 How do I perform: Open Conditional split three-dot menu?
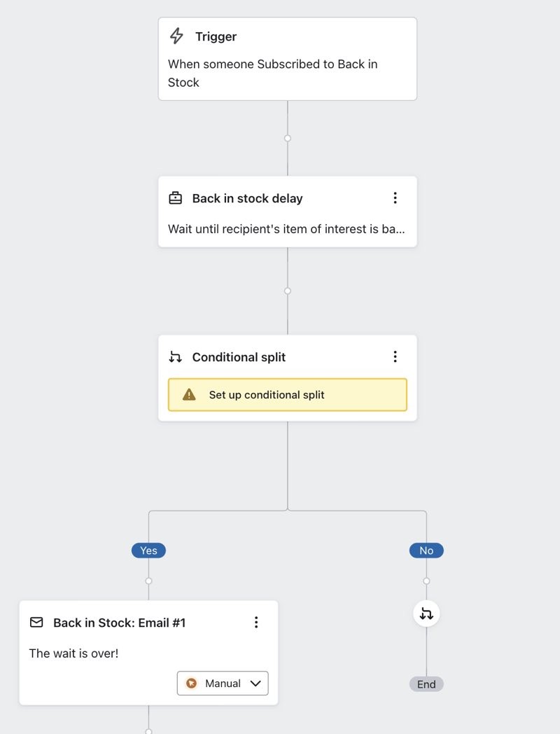coord(395,357)
